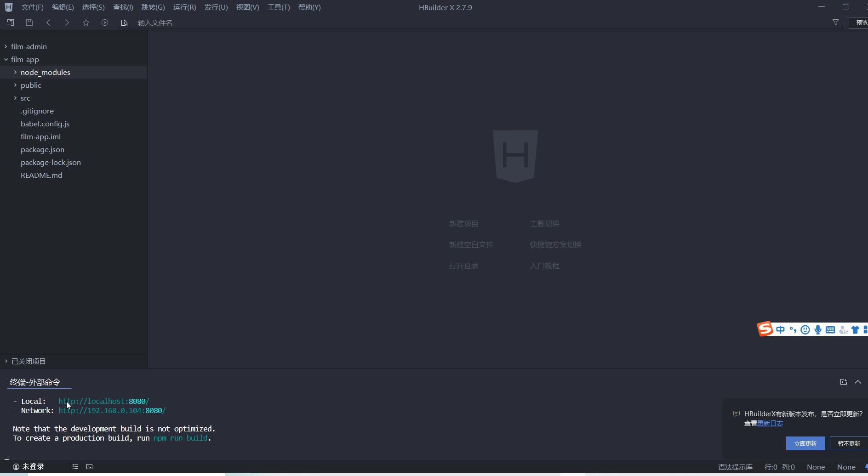The image size is (868, 476).
Task: Click the Sogou voice microphone icon
Action: coord(818,329)
